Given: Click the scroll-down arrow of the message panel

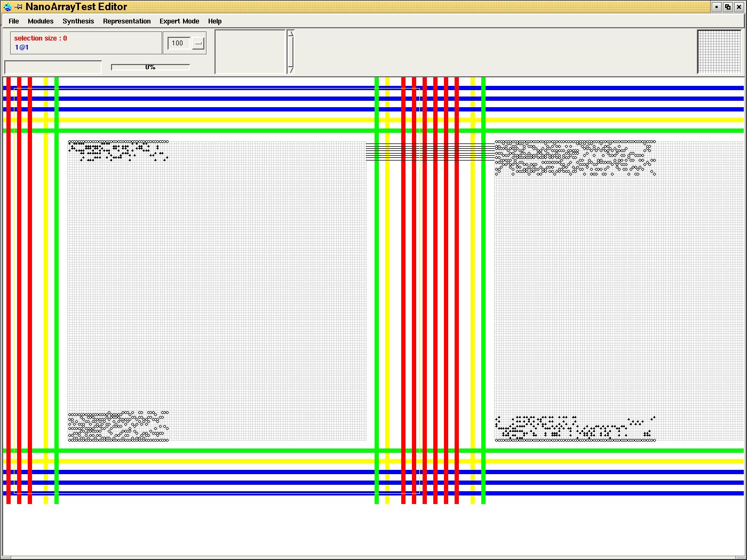Looking at the screenshot, I should 291,69.
